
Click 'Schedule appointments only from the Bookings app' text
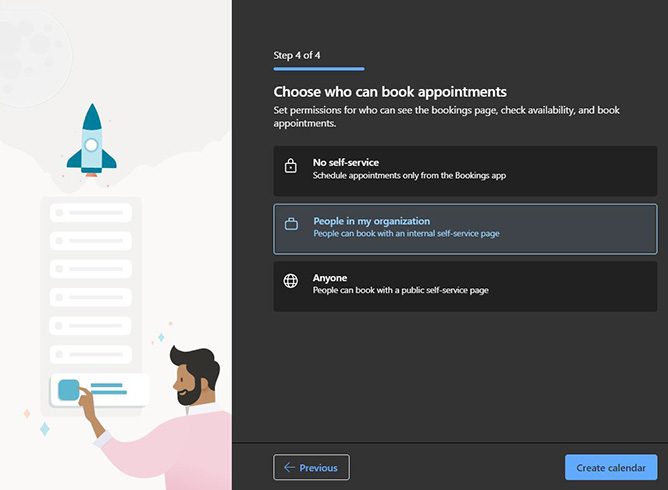(x=409, y=176)
